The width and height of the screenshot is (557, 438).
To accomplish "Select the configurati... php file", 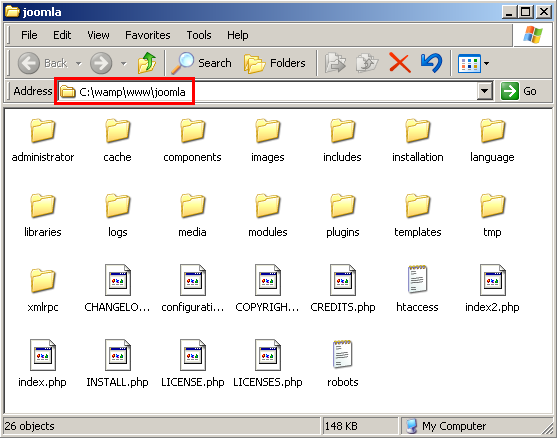I will [193, 288].
